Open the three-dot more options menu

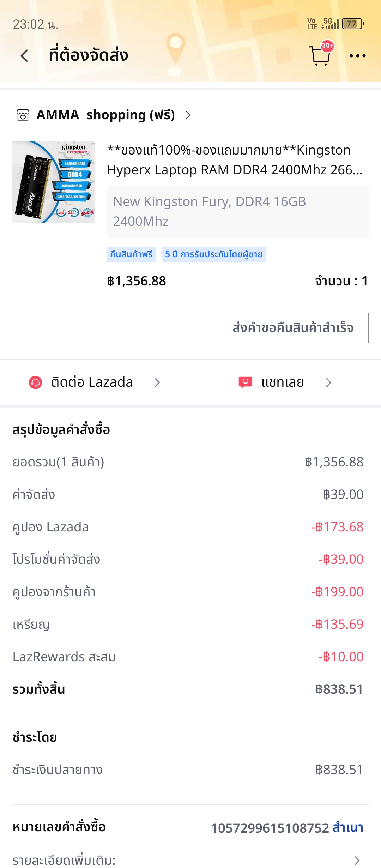pos(357,56)
